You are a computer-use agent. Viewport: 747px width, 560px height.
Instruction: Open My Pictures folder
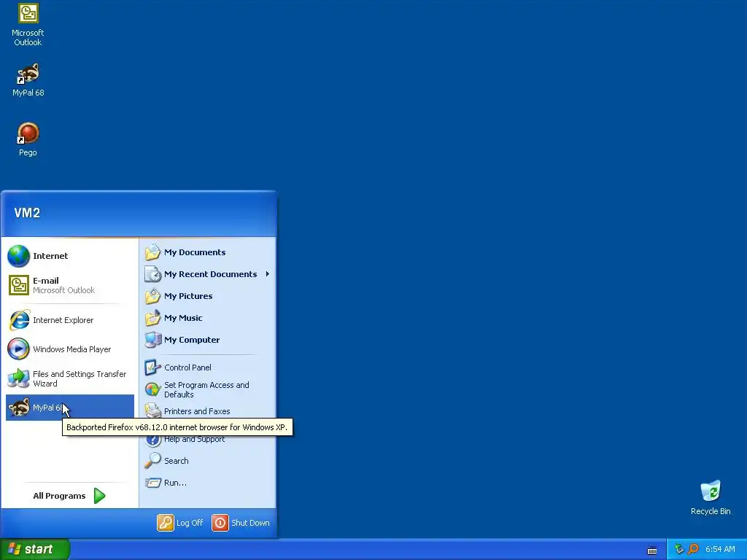pos(207,296)
